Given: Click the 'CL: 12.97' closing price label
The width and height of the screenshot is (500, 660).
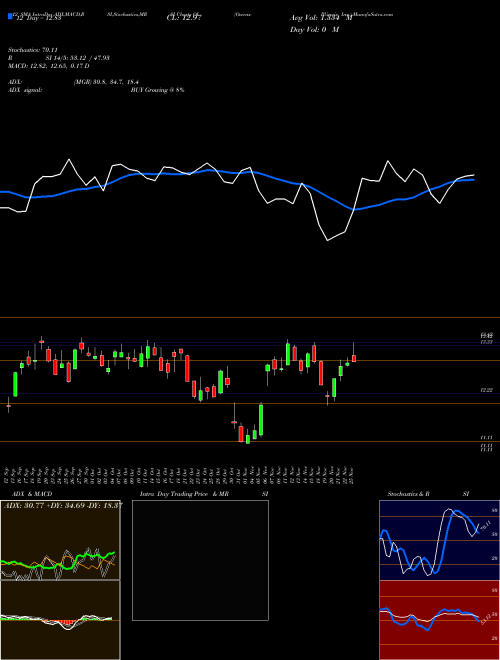Looking at the screenshot, I should point(185,18).
